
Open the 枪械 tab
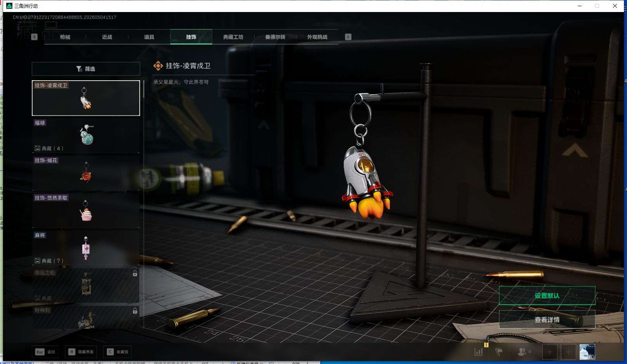tap(65, 37)
